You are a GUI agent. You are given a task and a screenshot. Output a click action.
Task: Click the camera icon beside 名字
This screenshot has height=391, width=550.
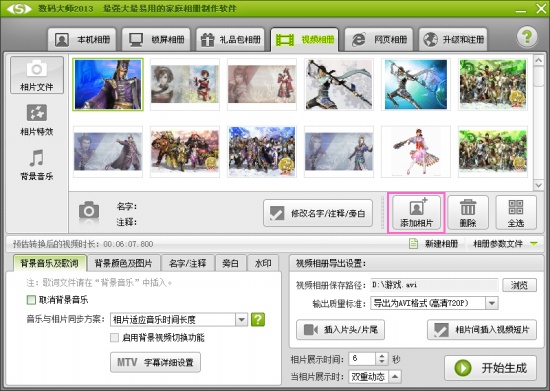click(89, 211)
